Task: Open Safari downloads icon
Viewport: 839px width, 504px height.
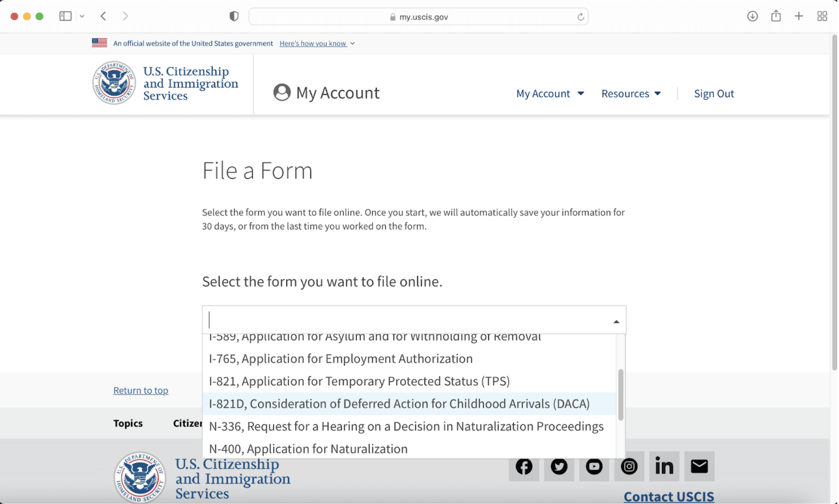Action: point(752,16)
